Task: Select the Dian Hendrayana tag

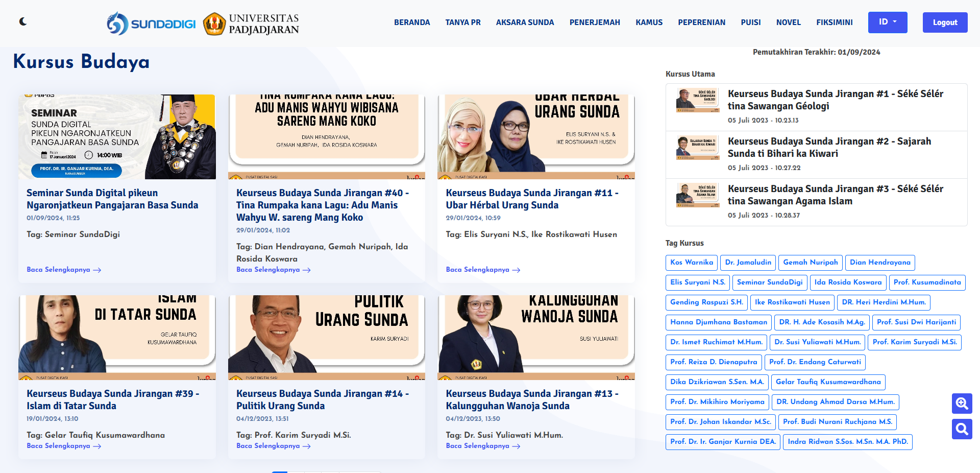Action: click(x=880, y=263)
